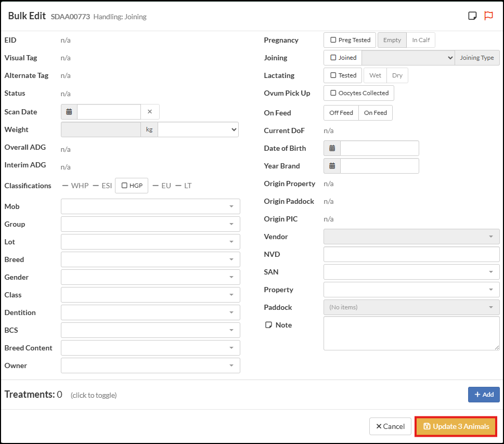Tick the lactating Tested checkbox
This screenshot has height=444, width=504.
click(x=333, y=75)
